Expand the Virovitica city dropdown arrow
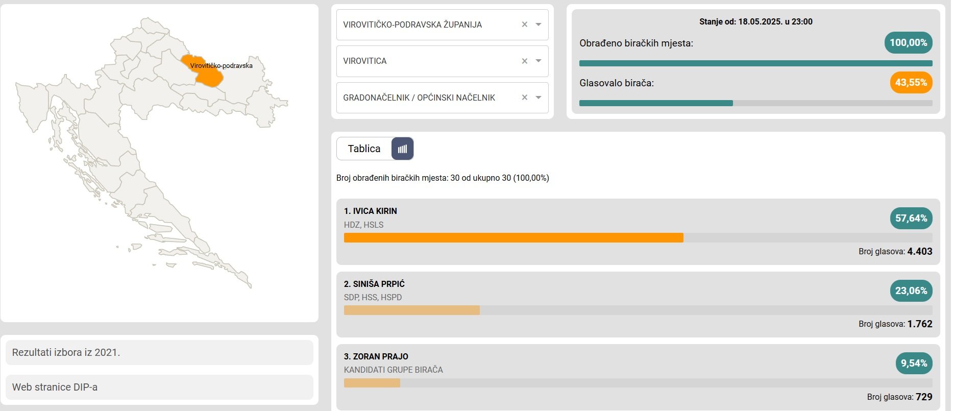Viewport: 980px width, 411px height. pyautogui.click(x=538, y=61)
